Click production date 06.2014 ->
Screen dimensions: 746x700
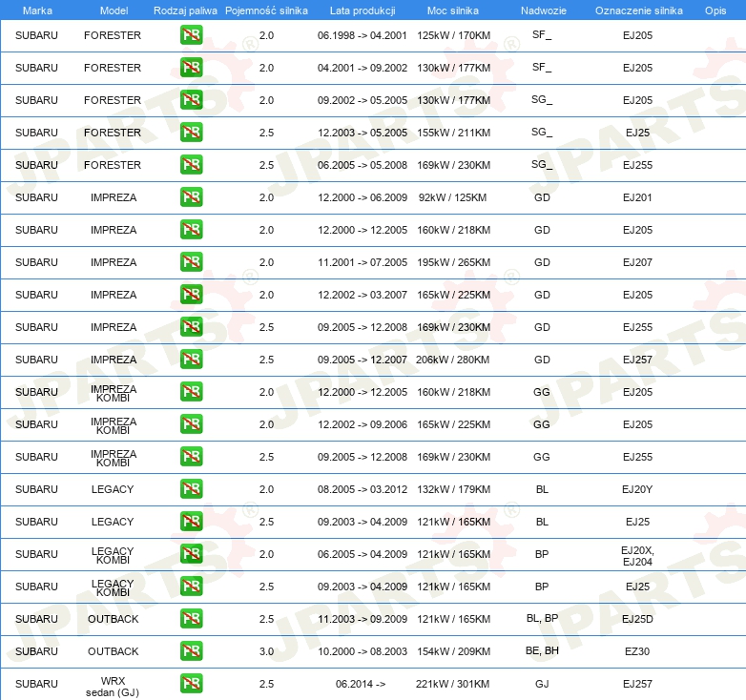(361, 684)
